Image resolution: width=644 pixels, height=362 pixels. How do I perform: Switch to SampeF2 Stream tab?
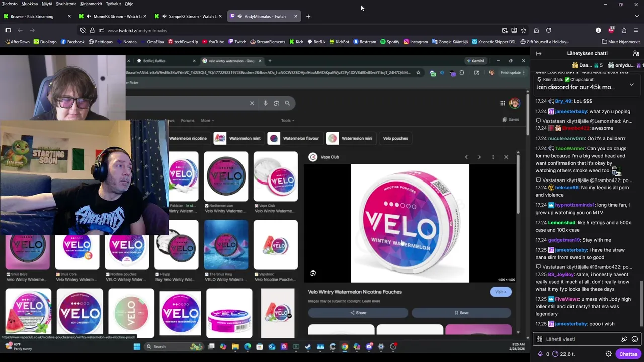point(188,16)
